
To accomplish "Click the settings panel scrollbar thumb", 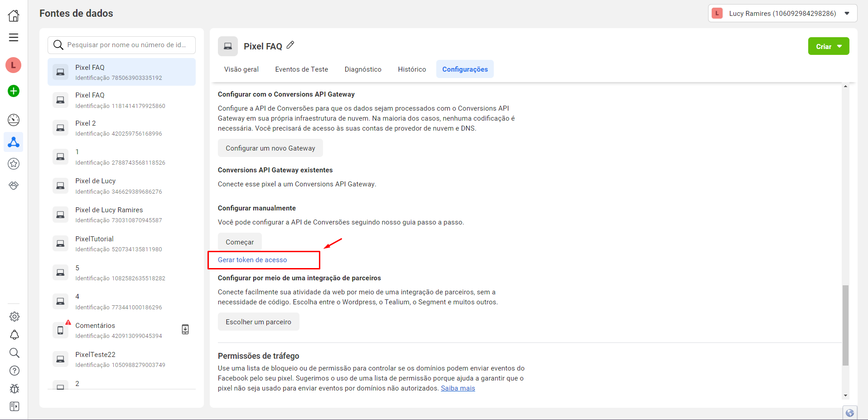I will click(x=845, y=325).
